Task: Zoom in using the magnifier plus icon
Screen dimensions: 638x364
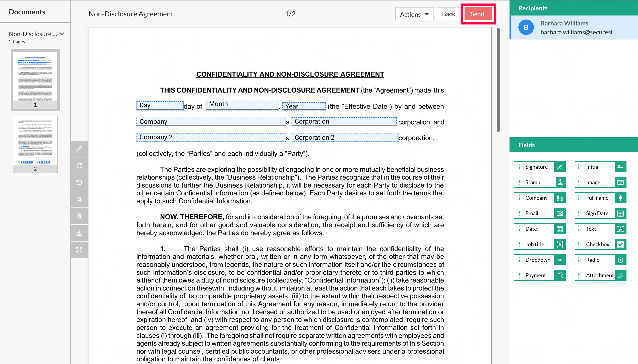Action: click(79, 199)
